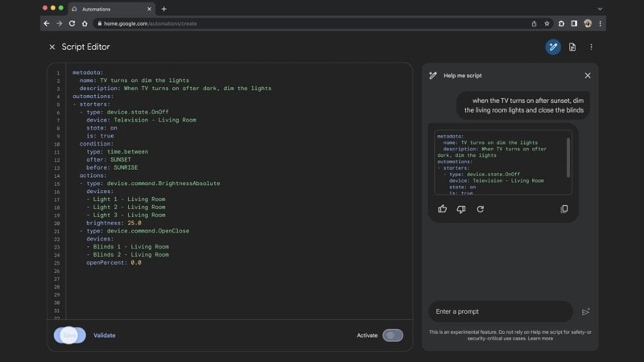The width and height of the screenshot is (644, 362).
Task: Open the script document icon in header
Action: [572, 47]
